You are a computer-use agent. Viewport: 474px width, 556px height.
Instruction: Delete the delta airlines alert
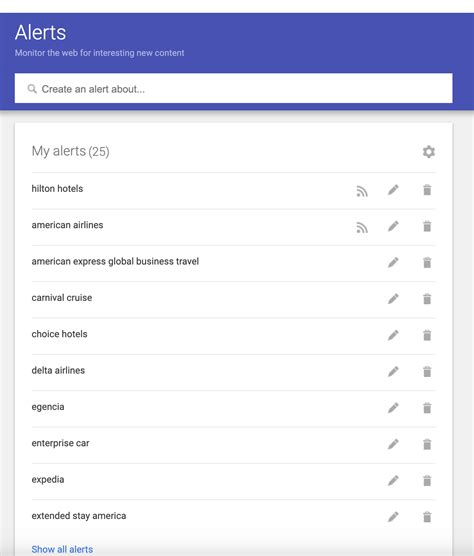427,372
